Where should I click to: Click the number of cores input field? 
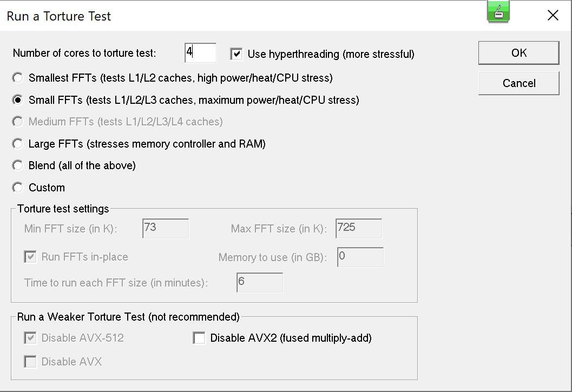click(x=200, y=53)
